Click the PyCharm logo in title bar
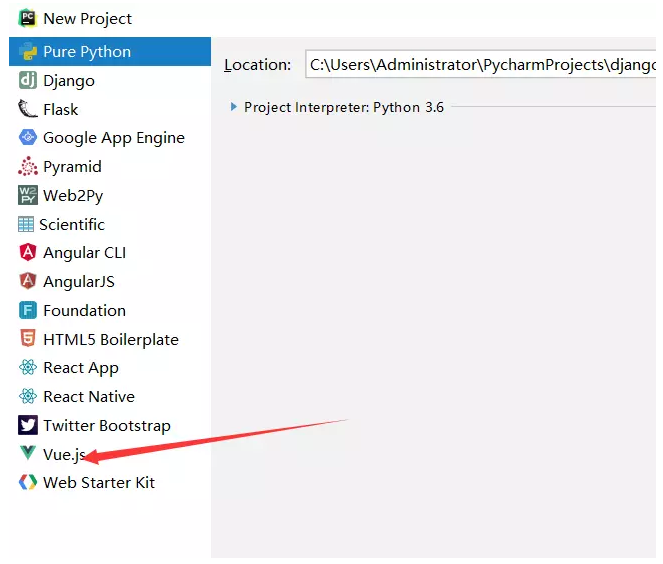This screenshot has height=564, width=663. (x=28, y=18)
